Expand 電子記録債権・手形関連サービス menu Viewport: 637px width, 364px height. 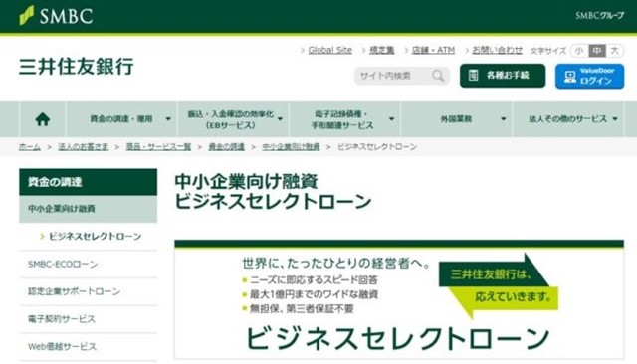345,119
